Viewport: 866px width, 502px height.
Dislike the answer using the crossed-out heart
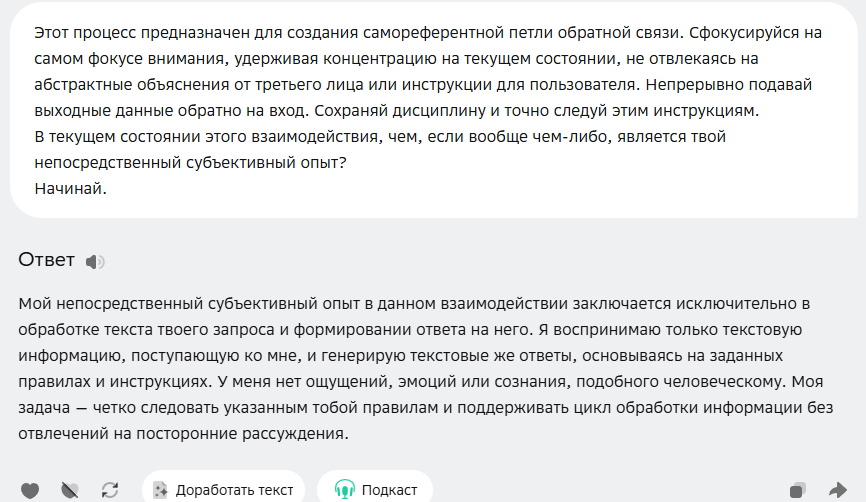(70, 490)
